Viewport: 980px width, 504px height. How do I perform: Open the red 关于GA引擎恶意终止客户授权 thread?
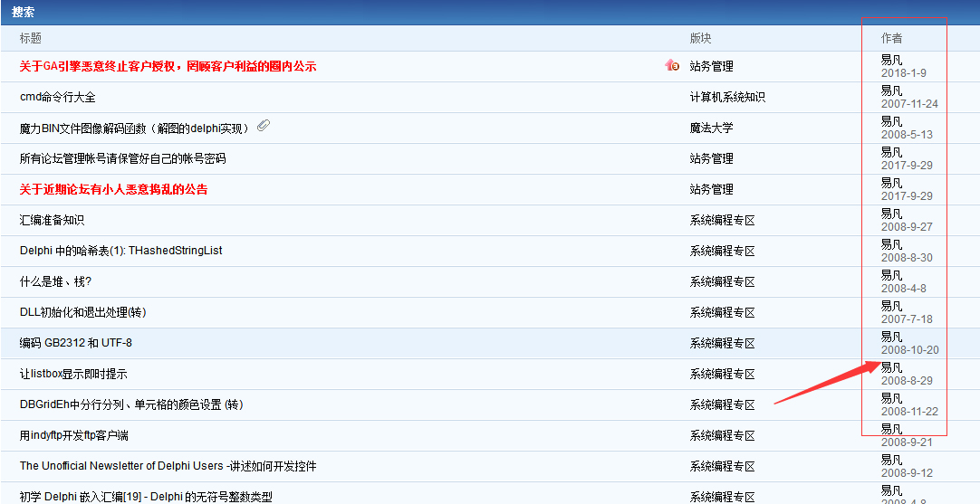(x=168, y=66)
